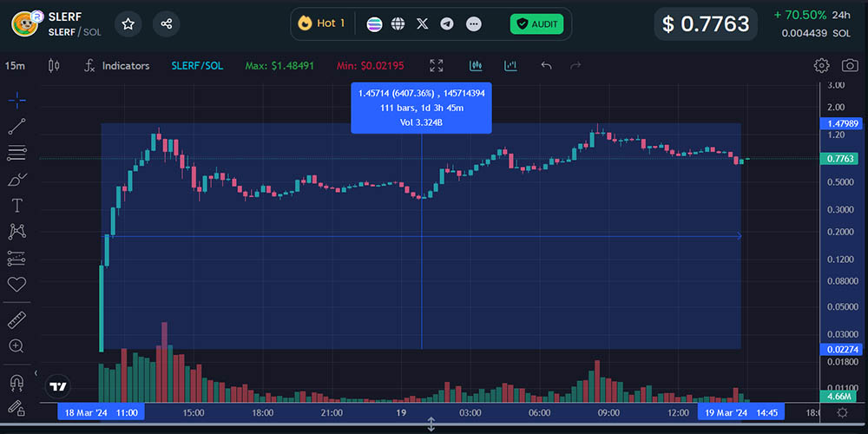Open chart settings gear in toolbar
The width and height of the screenshot is (868, 434).
tap(821, 66)
